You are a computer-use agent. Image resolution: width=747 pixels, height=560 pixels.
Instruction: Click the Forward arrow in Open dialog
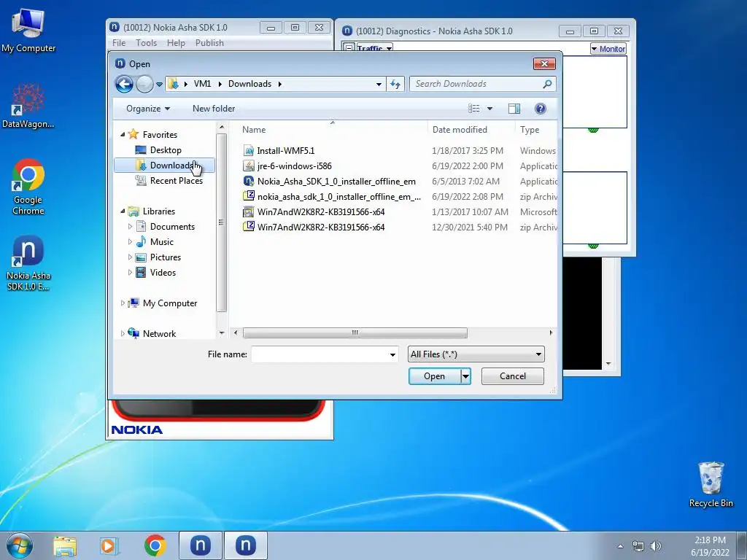click(x=144, y=85)
